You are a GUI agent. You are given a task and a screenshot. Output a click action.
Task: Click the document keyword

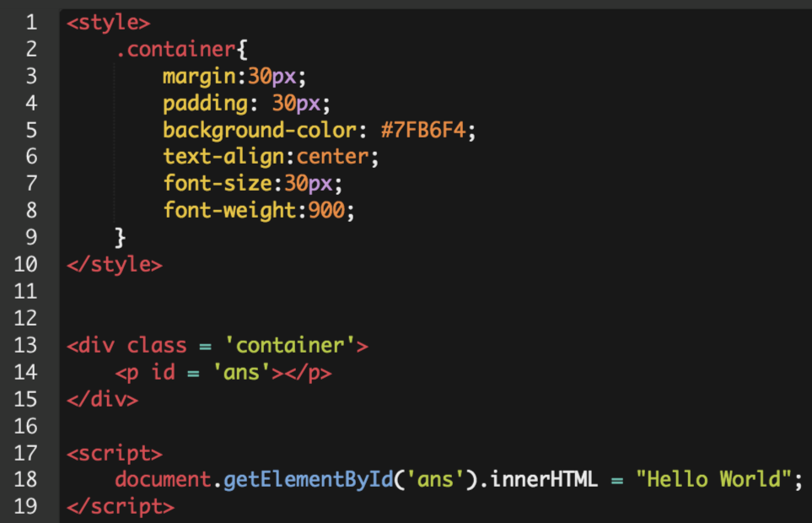(163, 479)
